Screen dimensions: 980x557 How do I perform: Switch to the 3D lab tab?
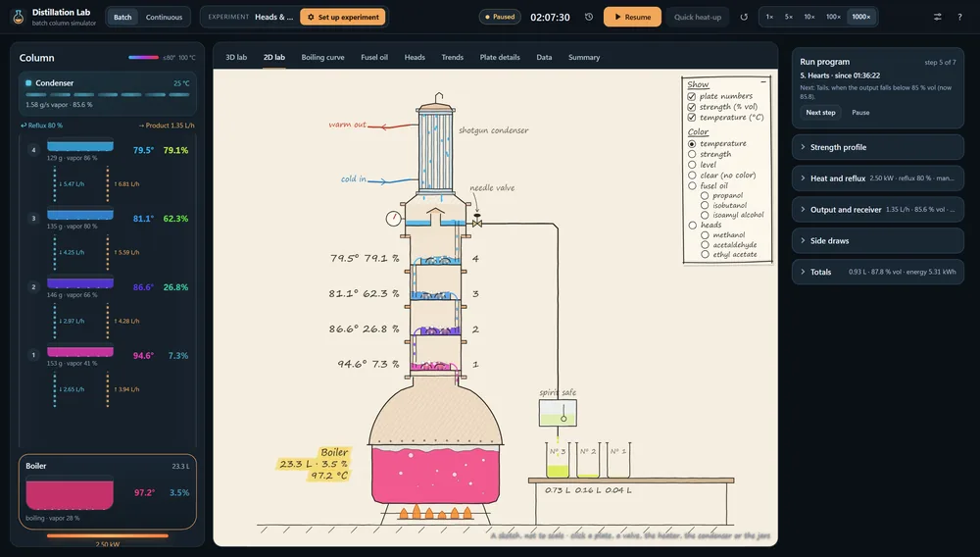click(x=236, y=57)
